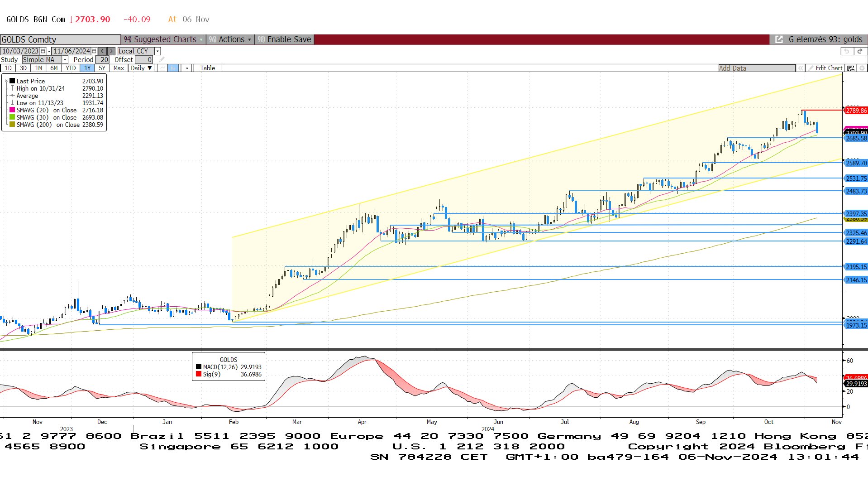The width and height of the screenshot is (868, 482).
Task: Click the Low on 11/13/23 legend row
Action: pos(57,103)
